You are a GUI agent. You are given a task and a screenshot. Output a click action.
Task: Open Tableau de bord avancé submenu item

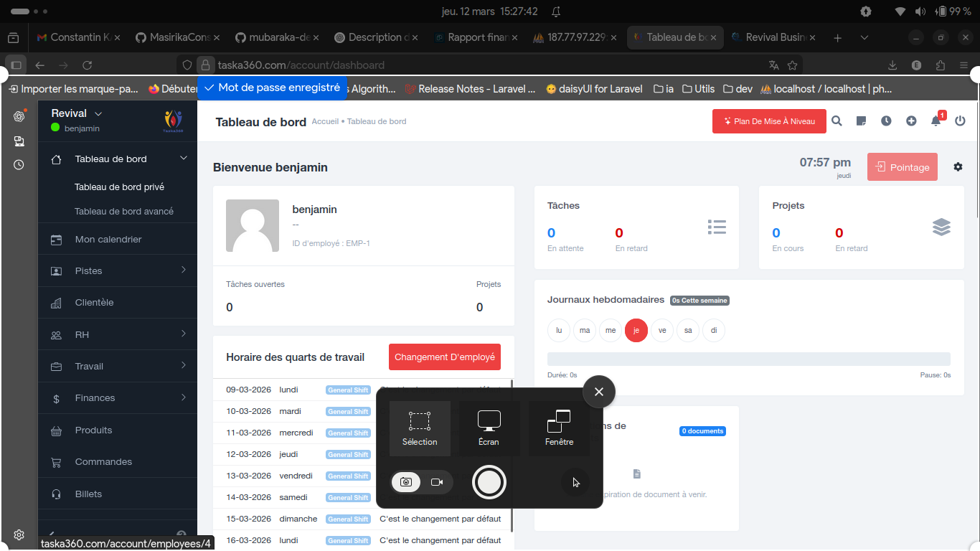click(x=124, y=212)
